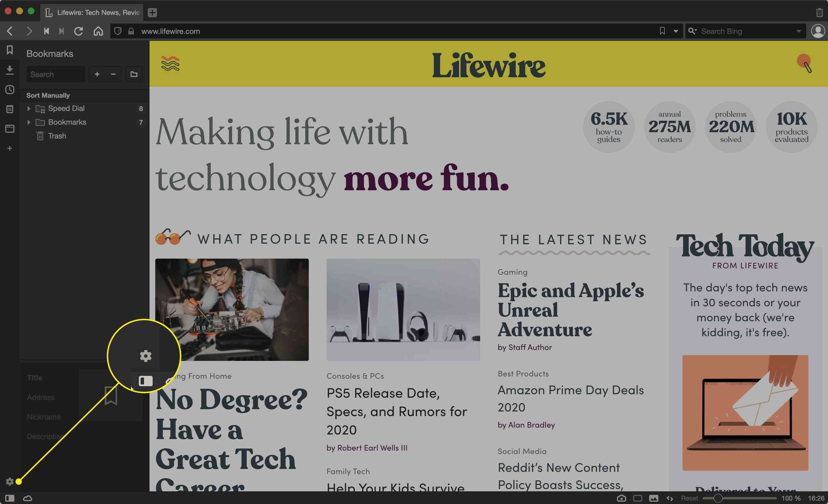This screenshot has width=828, height=504.
Task: Click the remove bookmark minus icon
Action: point(113,74)
